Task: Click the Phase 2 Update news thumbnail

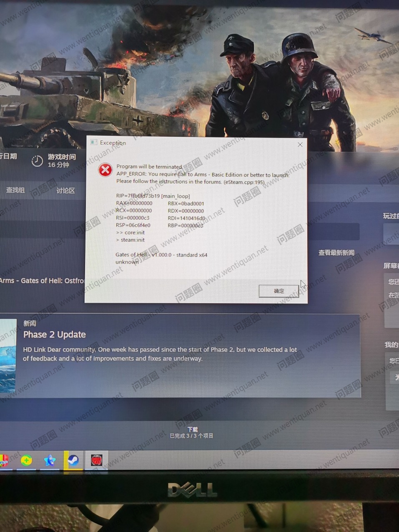Action: tap(8, 356)
